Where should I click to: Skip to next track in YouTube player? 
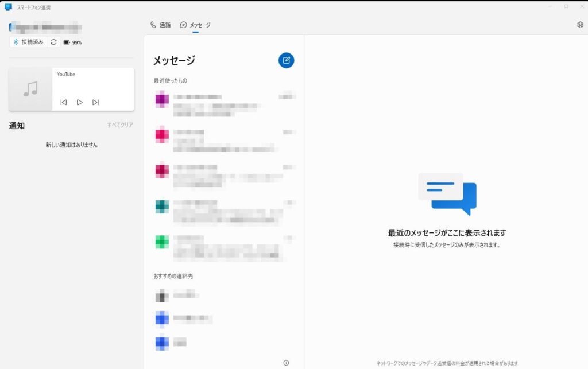[x=95, y=102]
